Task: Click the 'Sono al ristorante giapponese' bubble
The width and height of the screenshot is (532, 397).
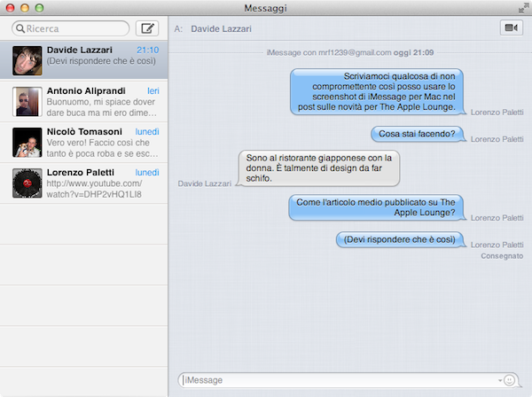Action: [319, 168]
